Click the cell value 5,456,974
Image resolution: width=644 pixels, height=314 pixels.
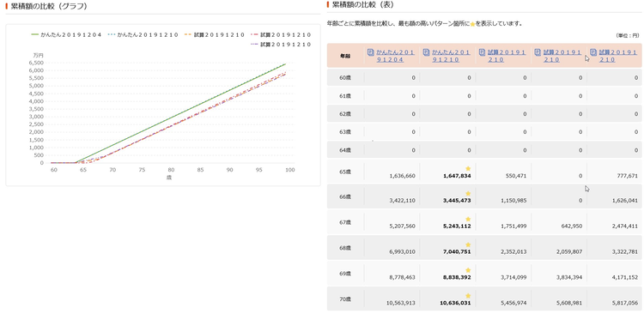(x=513, y=304)
